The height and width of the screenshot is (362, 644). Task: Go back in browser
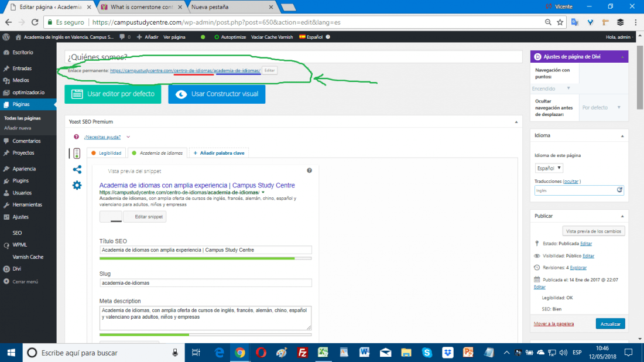(9, 22)
